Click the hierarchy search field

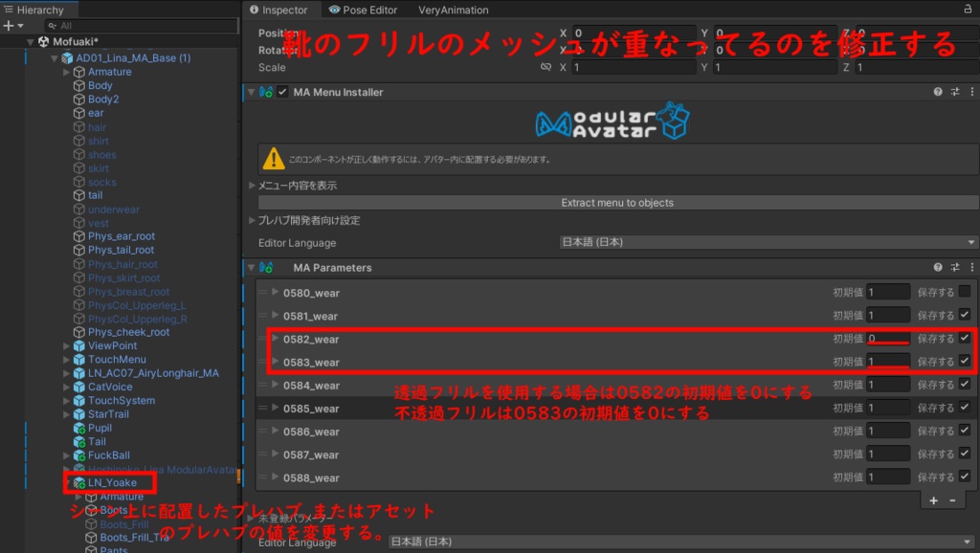[142, 26]
